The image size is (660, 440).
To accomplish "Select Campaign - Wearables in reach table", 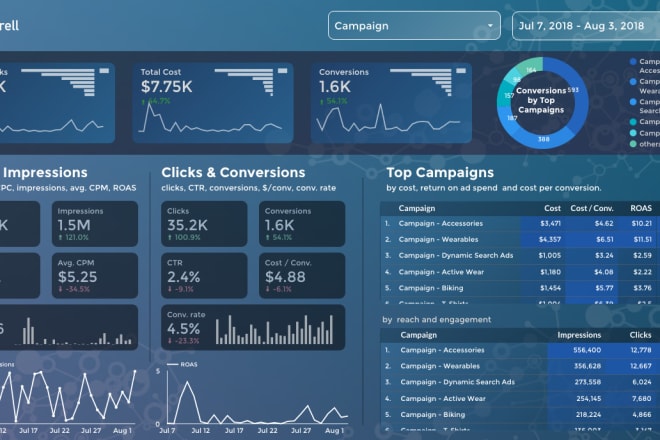I will [440, 366].
